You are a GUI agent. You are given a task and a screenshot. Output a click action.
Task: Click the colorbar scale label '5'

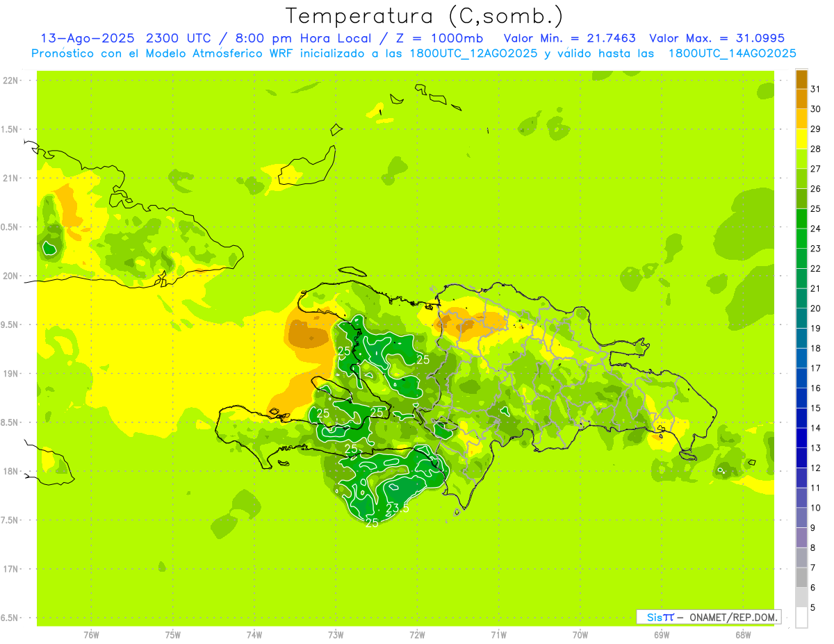[813, 608]
